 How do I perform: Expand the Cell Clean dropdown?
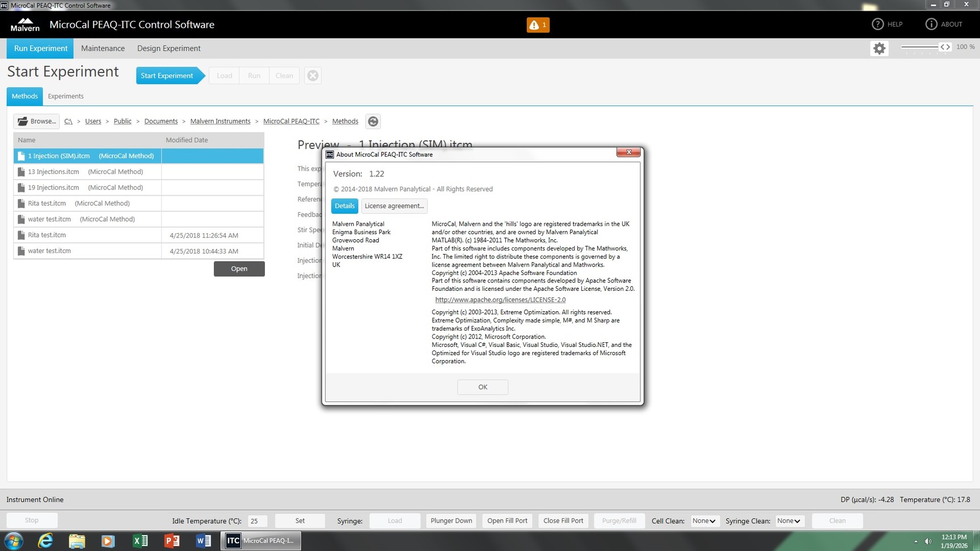tap(704, 521)
